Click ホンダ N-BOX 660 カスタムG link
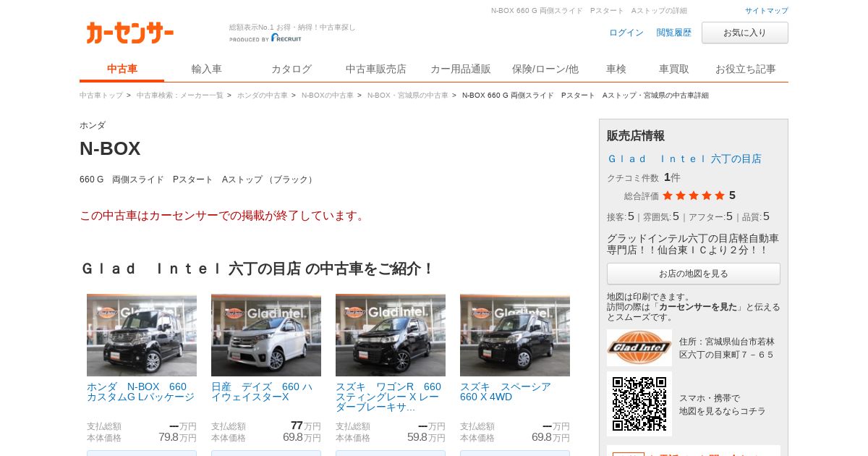Screen dimensions: 868x456 141,392
